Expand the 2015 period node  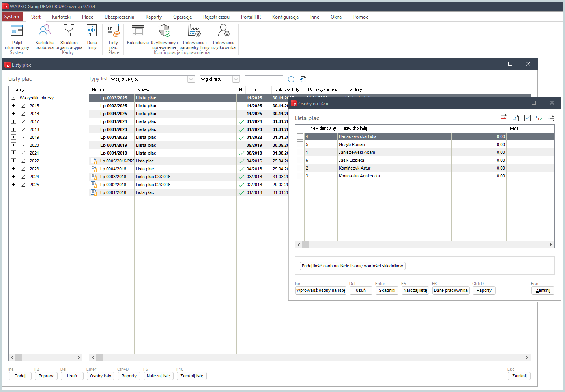[13, 106]
